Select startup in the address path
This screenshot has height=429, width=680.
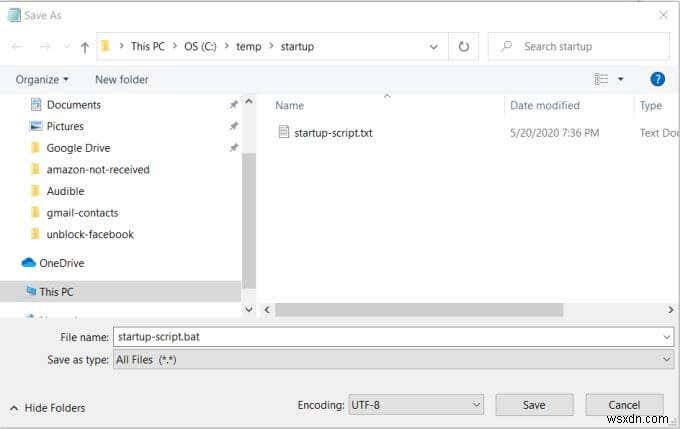tap(297, 46)
